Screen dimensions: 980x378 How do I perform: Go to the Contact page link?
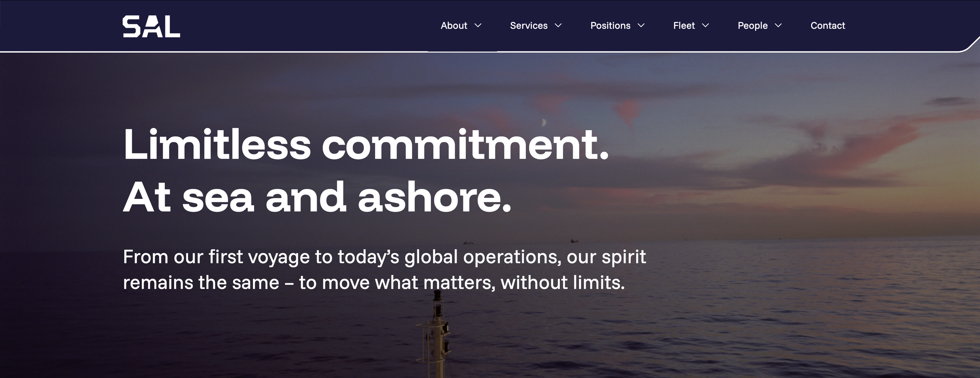click(828, 25)
